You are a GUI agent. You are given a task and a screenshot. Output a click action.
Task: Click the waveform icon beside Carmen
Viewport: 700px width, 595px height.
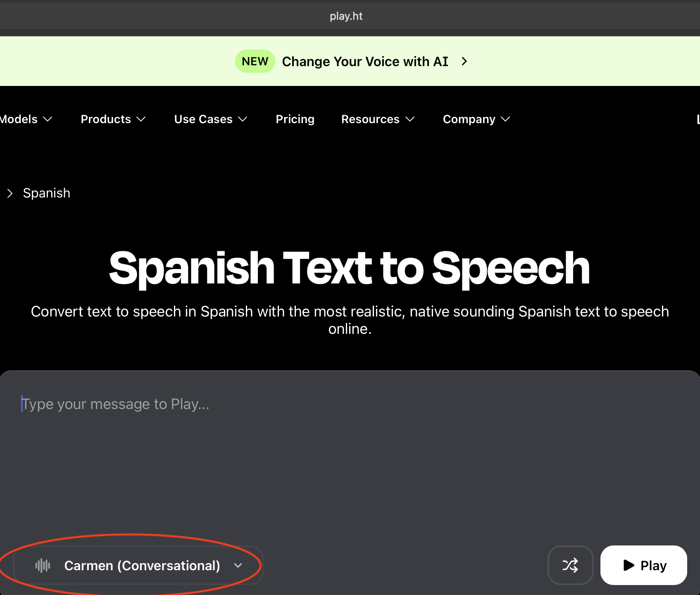[x=43, y=565]
